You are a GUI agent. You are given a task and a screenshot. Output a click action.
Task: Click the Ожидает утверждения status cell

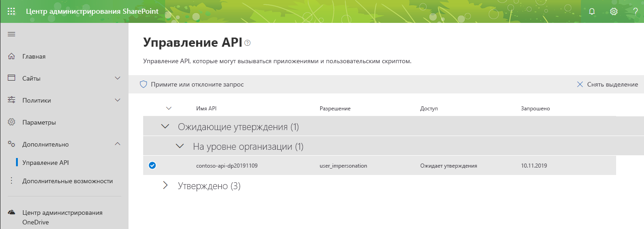pos(449,166)
